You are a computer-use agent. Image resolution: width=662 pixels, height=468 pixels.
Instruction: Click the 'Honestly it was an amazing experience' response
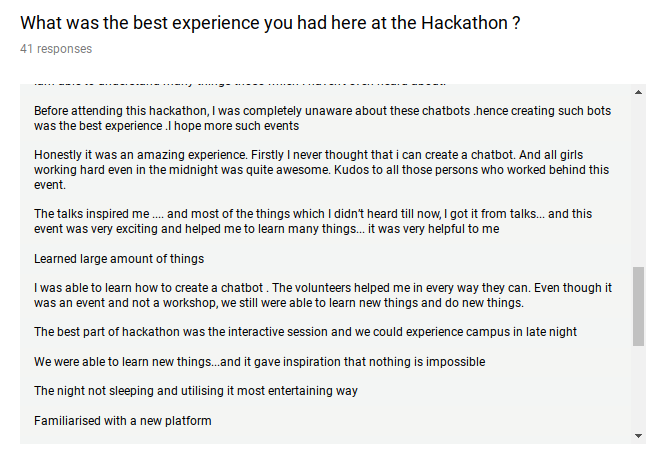click(x=321, y=170)
